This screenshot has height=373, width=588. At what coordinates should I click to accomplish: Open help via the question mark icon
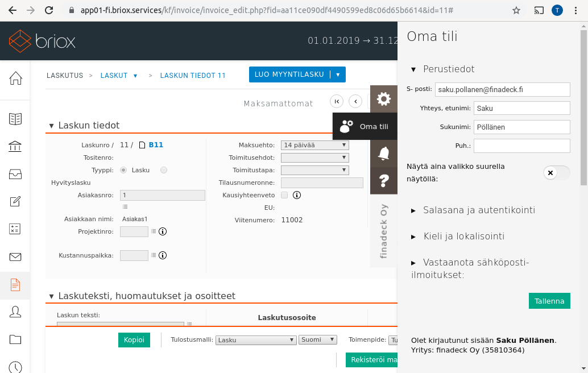[x=383, y=180]
